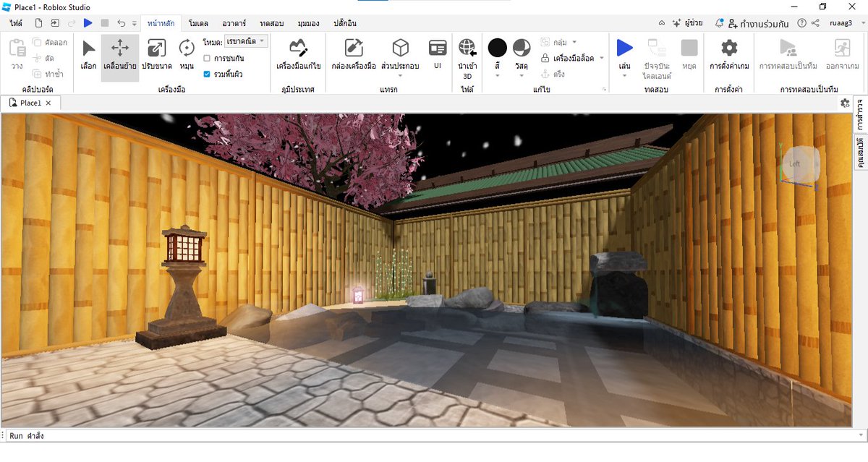The image size is (868, 462).
Task: Expand the แก้ไข group launcher in the ribbon corner
Action: (604, 90)
